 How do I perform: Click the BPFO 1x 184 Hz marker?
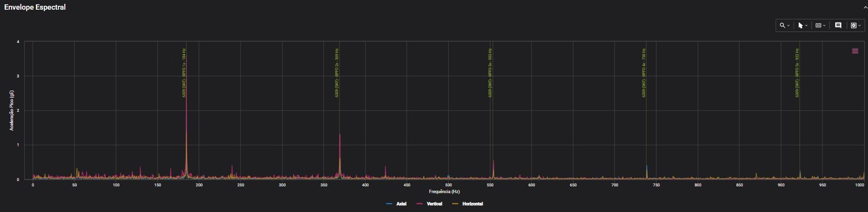pos(184,73)
